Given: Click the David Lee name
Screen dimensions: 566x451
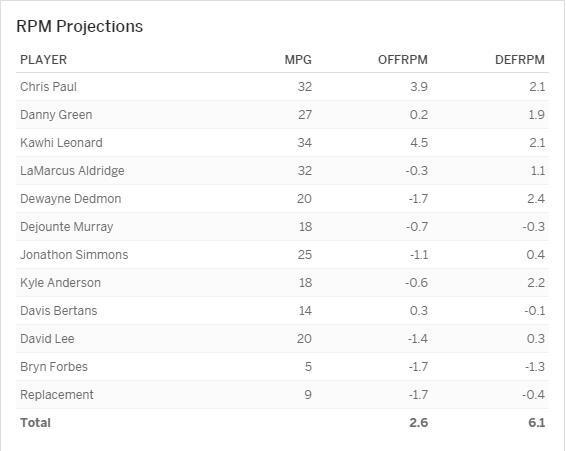Looking at the screenshot, I should click(47, 339).
